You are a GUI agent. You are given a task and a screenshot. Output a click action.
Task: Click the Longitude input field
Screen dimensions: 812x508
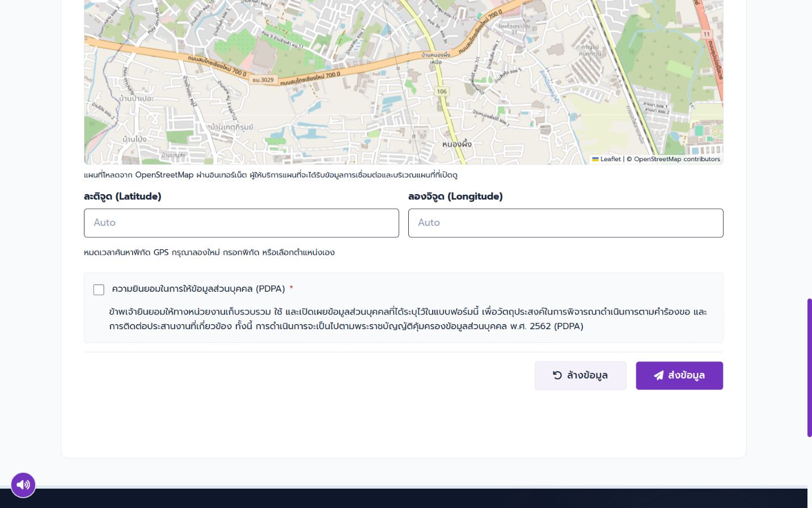click(x=566, y=223)
